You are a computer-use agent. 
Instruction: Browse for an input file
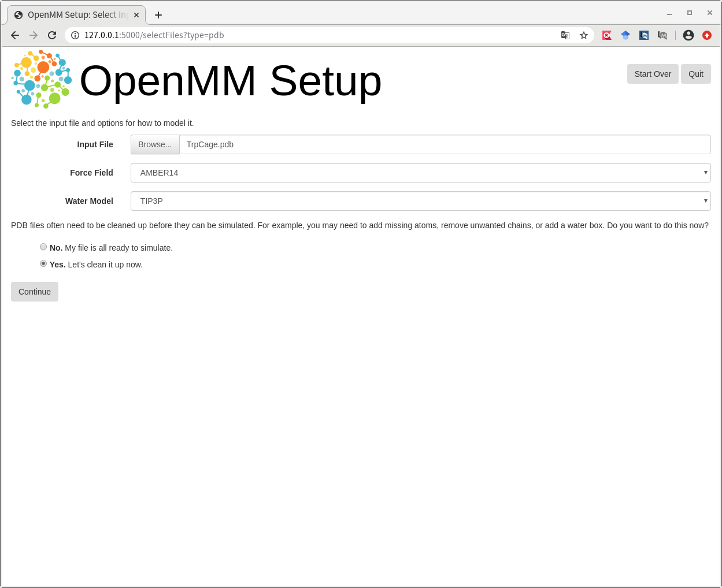(x=155, y=144)
